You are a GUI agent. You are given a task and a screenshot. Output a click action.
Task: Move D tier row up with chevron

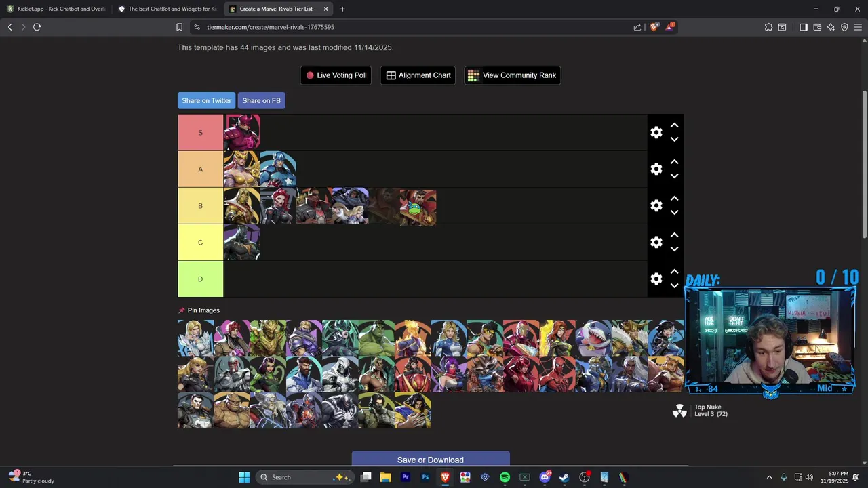674,272
